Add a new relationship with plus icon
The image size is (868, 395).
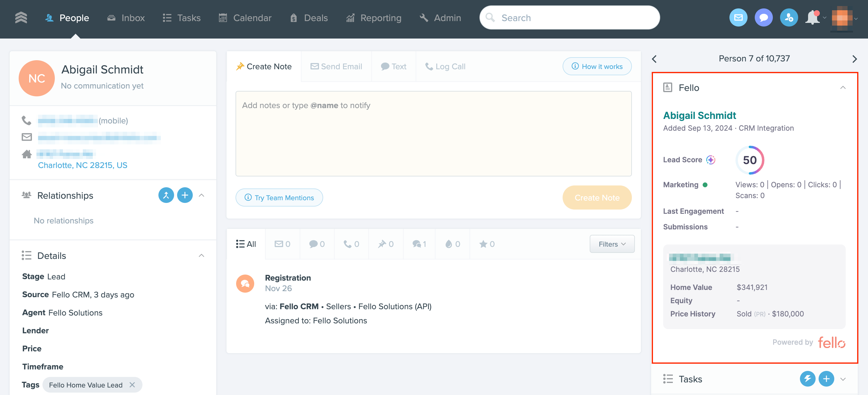(185, 195)
